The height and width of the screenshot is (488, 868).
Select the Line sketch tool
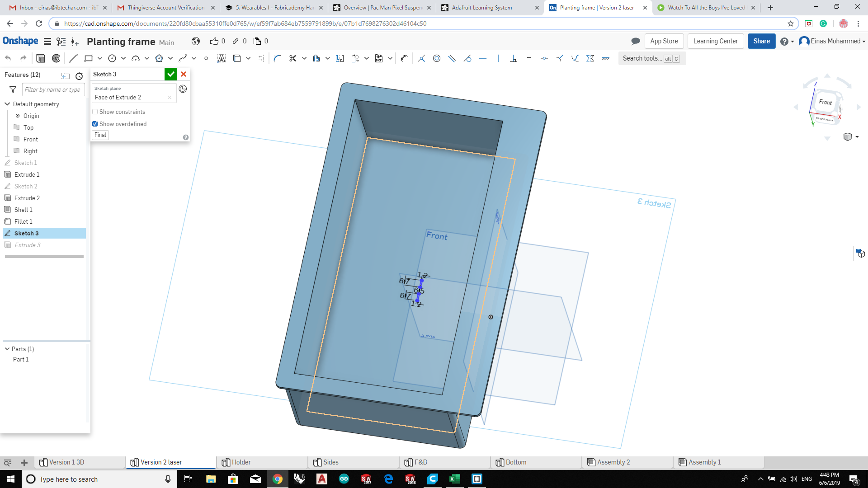73,58
